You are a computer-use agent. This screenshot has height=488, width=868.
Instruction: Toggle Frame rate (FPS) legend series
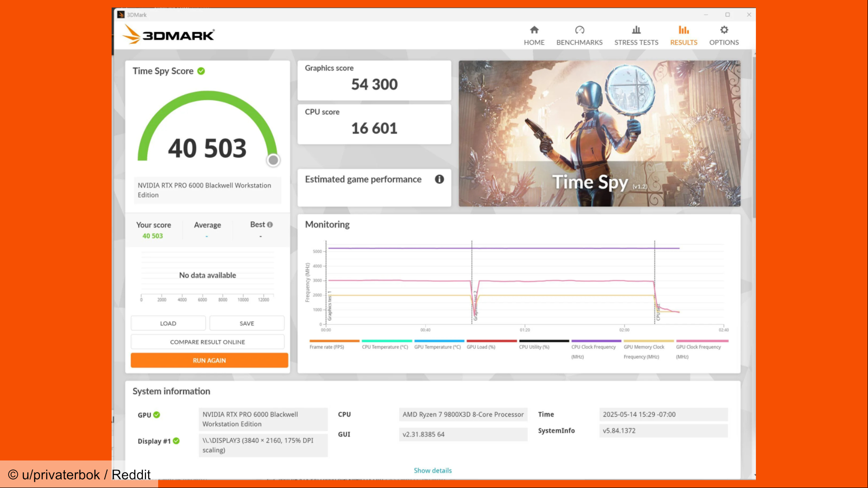[x=334, y=345]
